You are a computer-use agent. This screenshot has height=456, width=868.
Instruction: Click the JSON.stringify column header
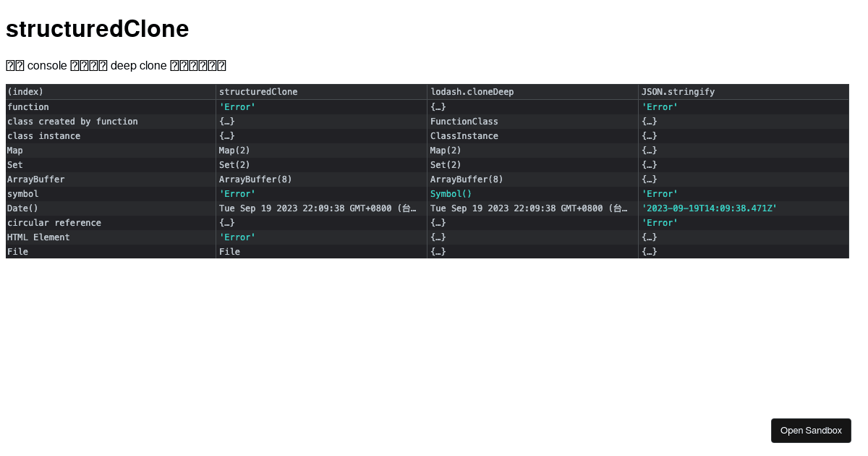point(677,92)
